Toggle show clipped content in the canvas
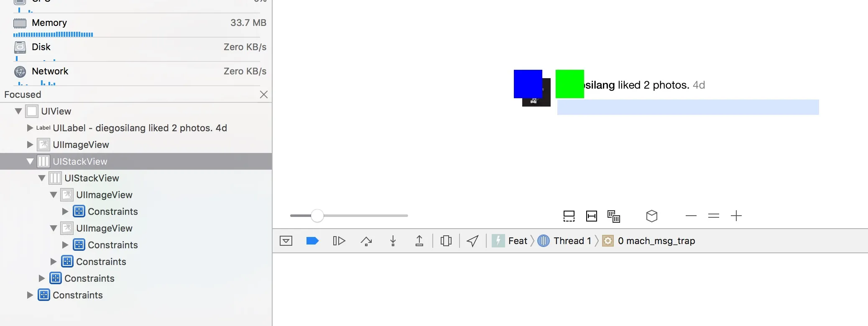The image size is (868, 326). coord(569,216)
